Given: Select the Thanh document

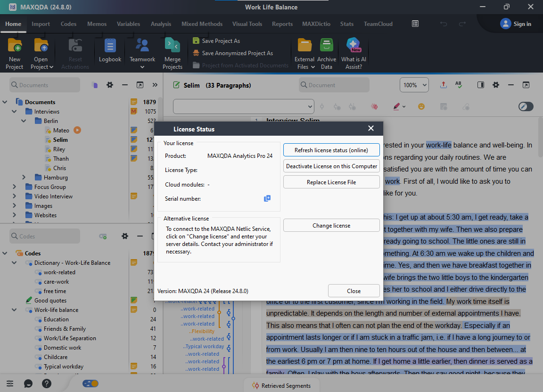Looking at the screenshot, I should click(x=61, y=159).
